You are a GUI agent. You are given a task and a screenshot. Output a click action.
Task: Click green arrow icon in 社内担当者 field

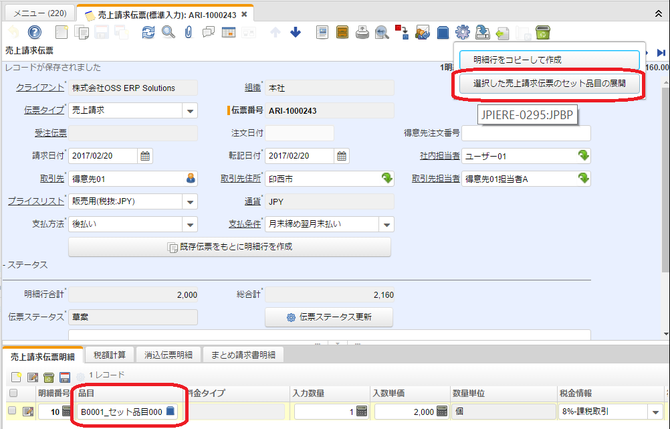(583, 156)
